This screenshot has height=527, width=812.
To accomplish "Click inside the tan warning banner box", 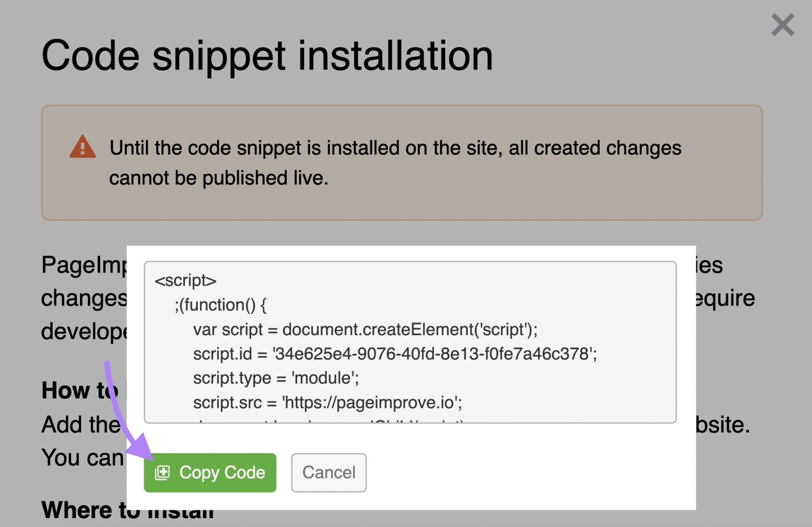I will coord(402,201).
